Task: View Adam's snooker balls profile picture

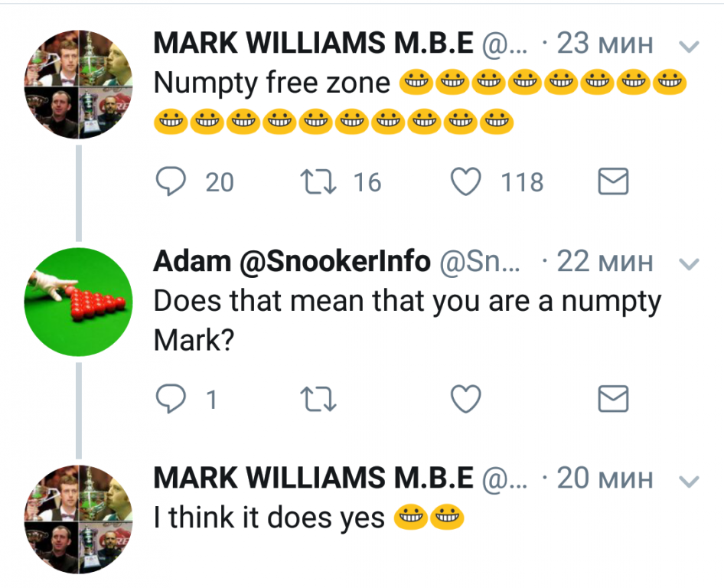Action: click(x=75, y=302)
